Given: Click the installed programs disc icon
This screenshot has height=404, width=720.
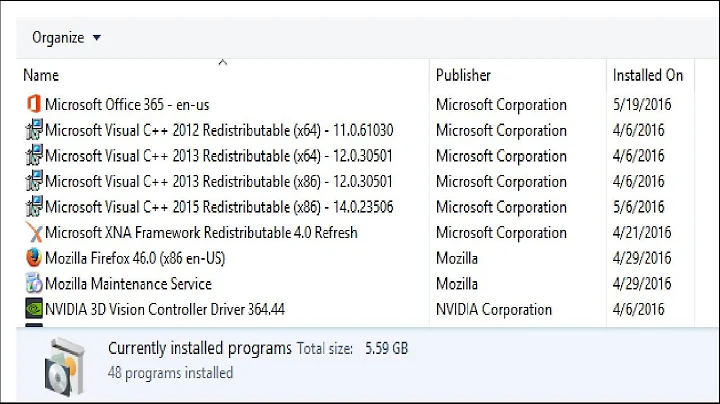Looking at the screenshot, I should tap(65, 367).
